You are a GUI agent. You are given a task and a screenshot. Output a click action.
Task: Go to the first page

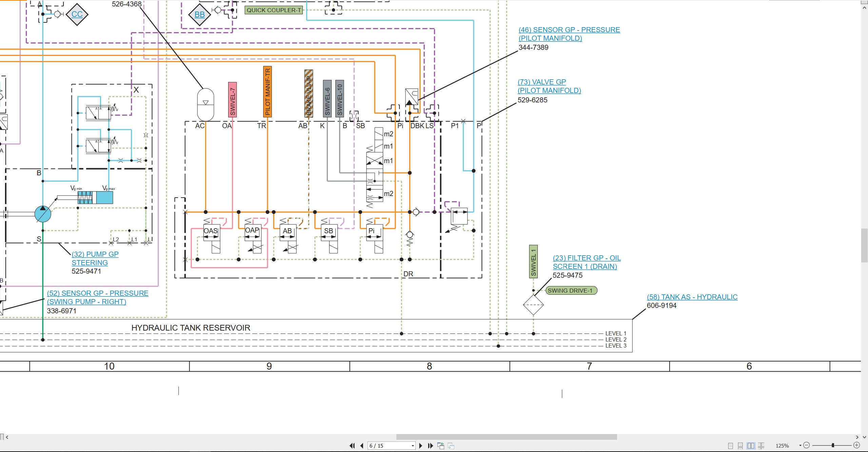click(352, 446)
